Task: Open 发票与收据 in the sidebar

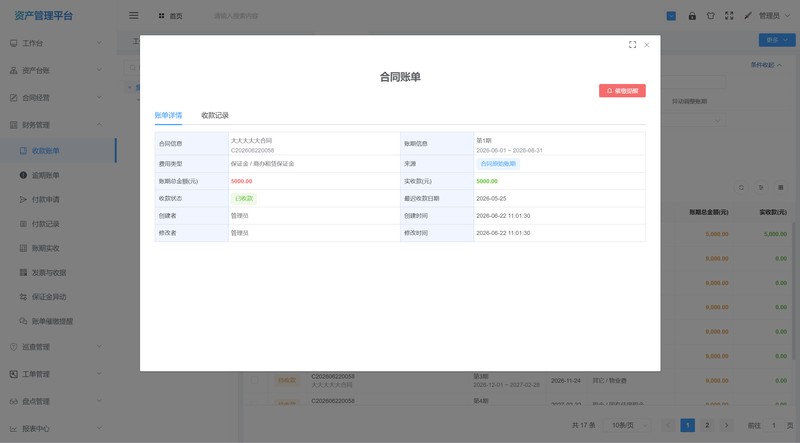Action: 58,273
